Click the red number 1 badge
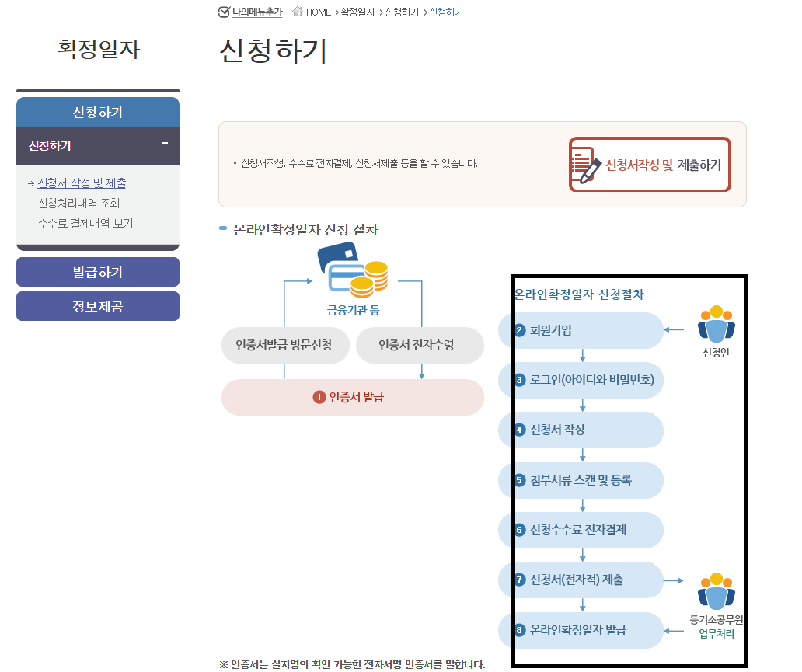Viewport: 802px width, 672px height. click(319, 397)
